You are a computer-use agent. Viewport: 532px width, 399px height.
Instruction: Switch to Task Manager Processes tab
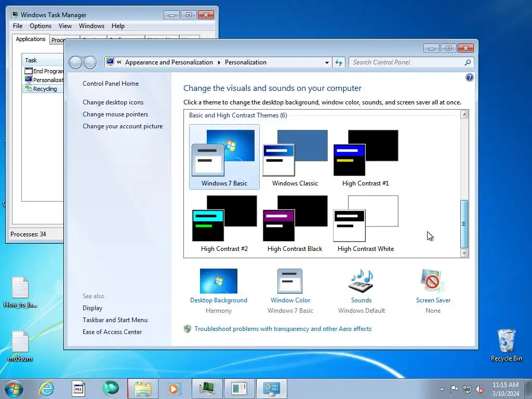coord(57,40)
